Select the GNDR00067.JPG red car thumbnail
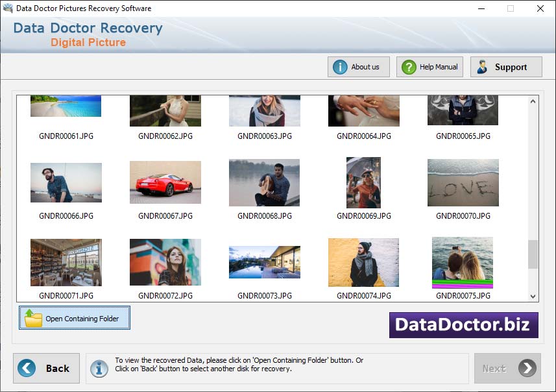Image resolution: width=556 pixels, height=392 pixels. tap(165, 182)
